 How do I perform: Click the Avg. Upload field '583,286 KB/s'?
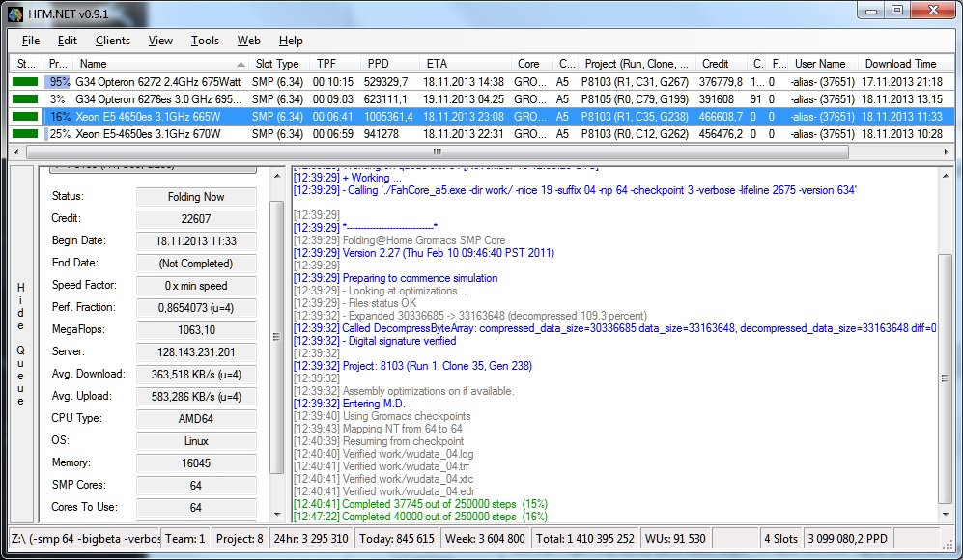click(196, 397)
